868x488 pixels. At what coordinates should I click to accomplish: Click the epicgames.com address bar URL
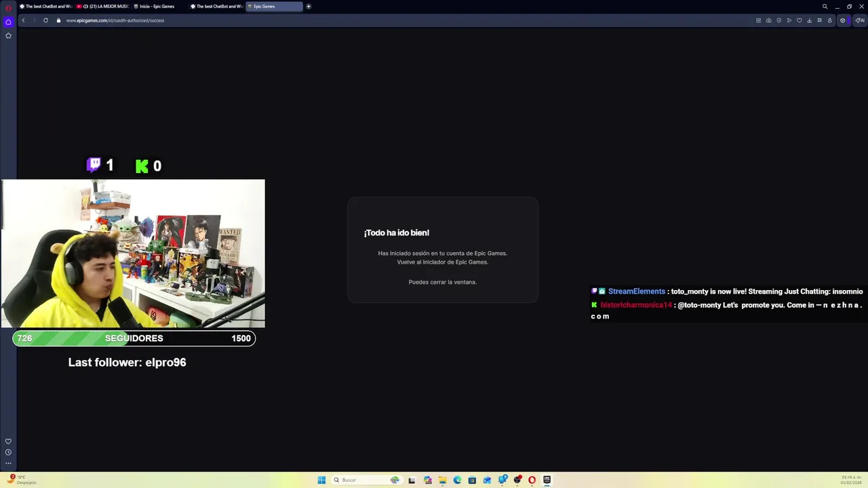115,20
